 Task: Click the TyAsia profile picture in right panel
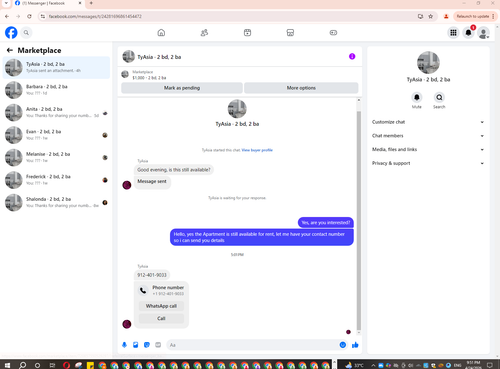(428, 63)
